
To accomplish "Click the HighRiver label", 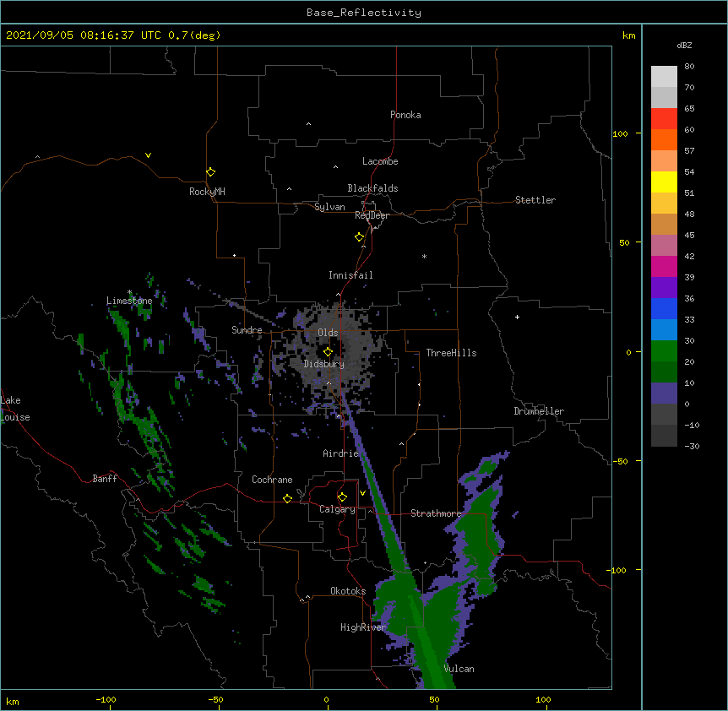I will [x=363, y=627].
